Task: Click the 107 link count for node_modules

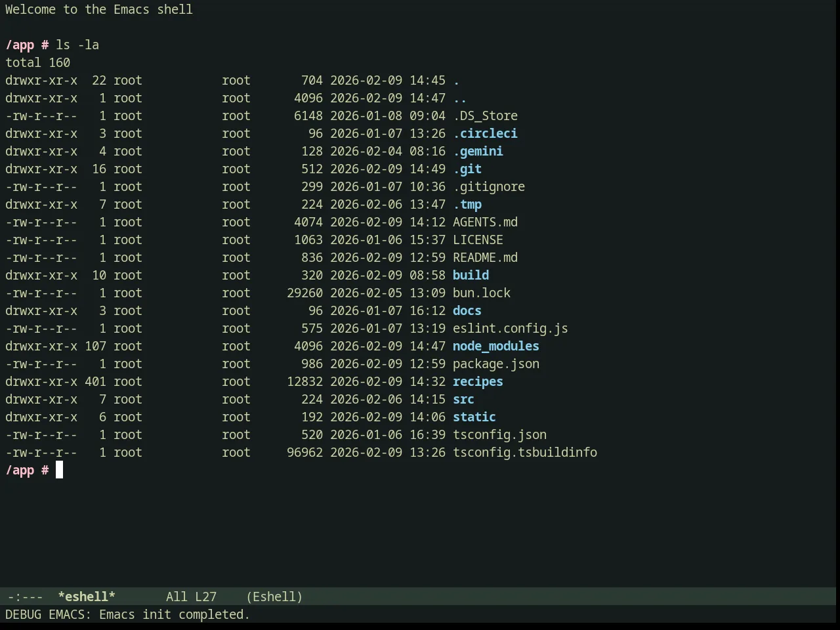Action: (x=95, y=346)
